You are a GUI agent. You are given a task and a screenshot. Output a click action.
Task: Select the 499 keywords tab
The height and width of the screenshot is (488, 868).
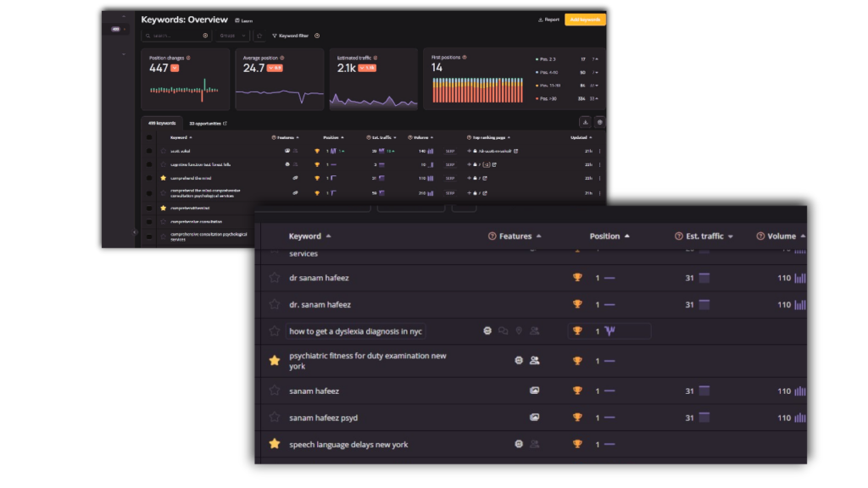pyautogui.click(x=159, y=123)
